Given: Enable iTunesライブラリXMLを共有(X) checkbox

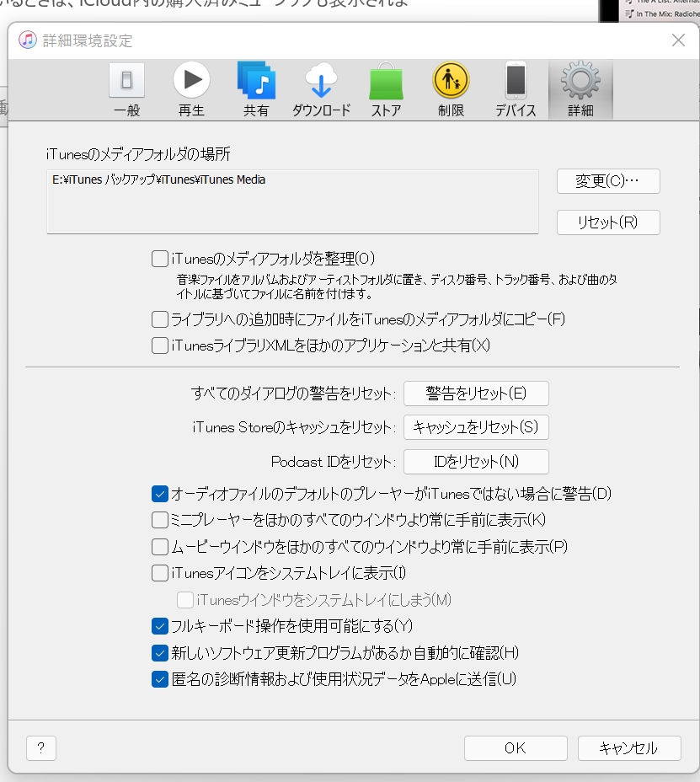Looking at the screenshot, I should pos(159,345).
